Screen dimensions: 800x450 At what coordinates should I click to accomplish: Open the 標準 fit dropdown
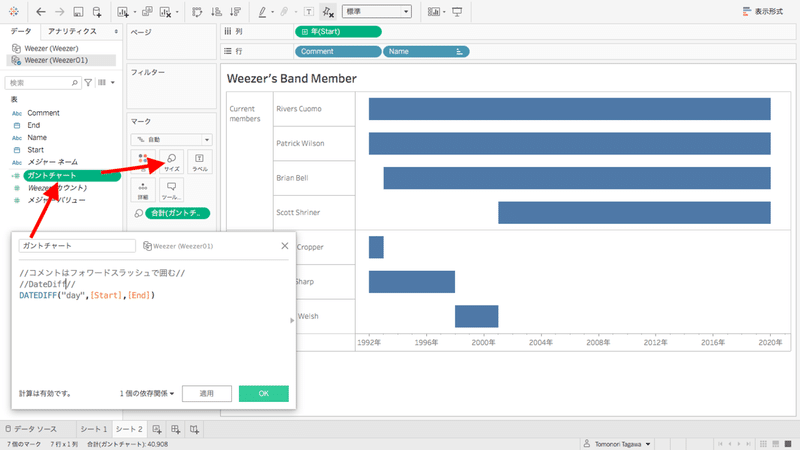[x=377, y=11]
